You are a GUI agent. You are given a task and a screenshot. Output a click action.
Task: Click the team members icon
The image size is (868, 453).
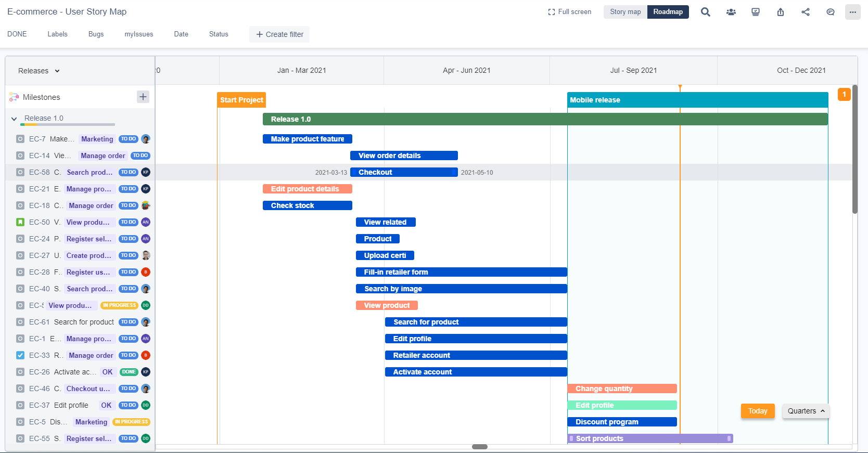click(731, 12)
